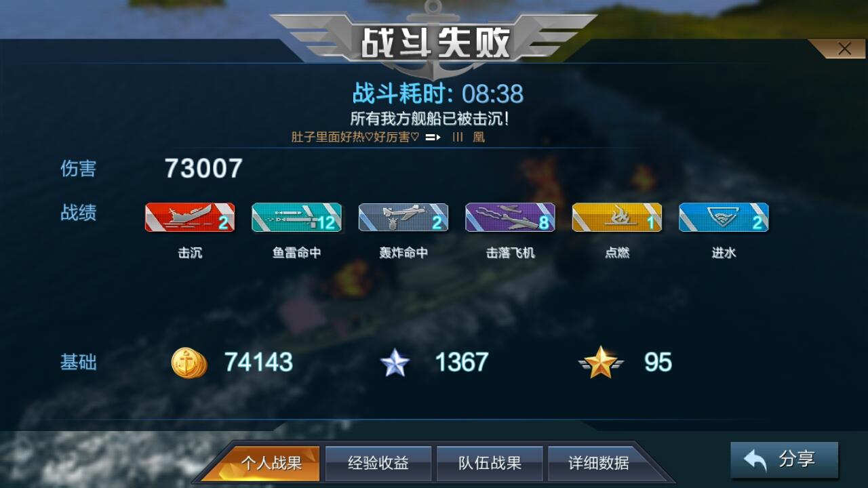Viewport: 868px width, 488px height.
Task: Select the coin amount 74143
Action: [x=258, y=363]
